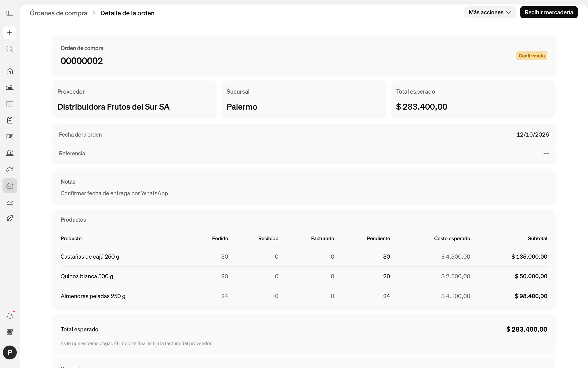This screenshot has height=368, width=588.
Task: Open the stacked server icon in the sidebar
Action: click(x=10, y=332)
